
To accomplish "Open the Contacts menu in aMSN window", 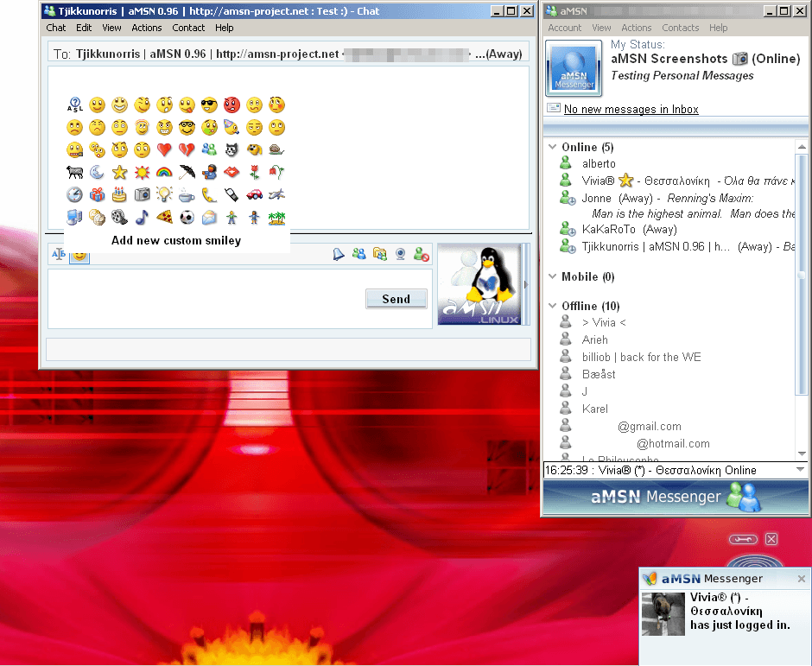I will click(x=680, y=28).
